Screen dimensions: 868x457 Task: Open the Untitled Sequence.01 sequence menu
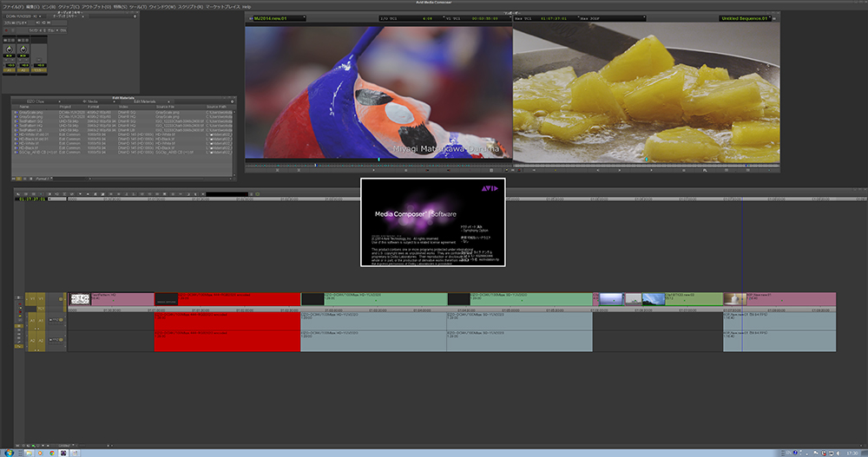pos(744,18)
